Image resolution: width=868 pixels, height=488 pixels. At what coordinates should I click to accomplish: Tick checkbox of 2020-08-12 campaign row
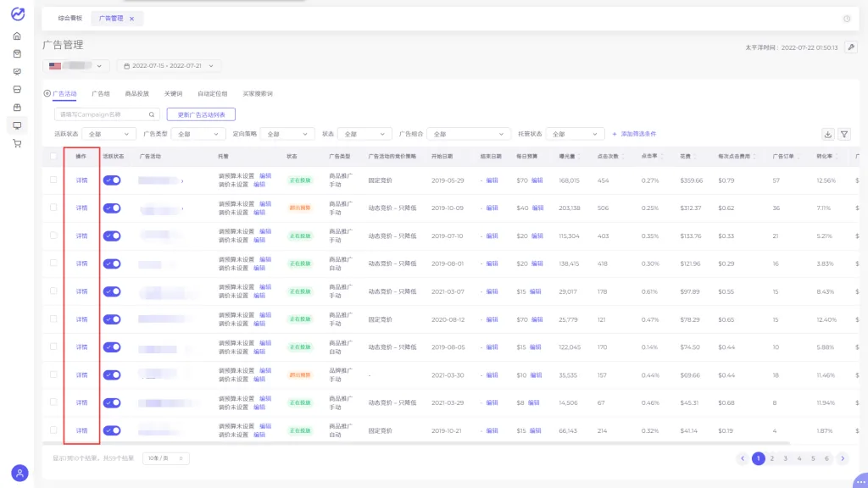pyautogui.click(x=53, y=319)
